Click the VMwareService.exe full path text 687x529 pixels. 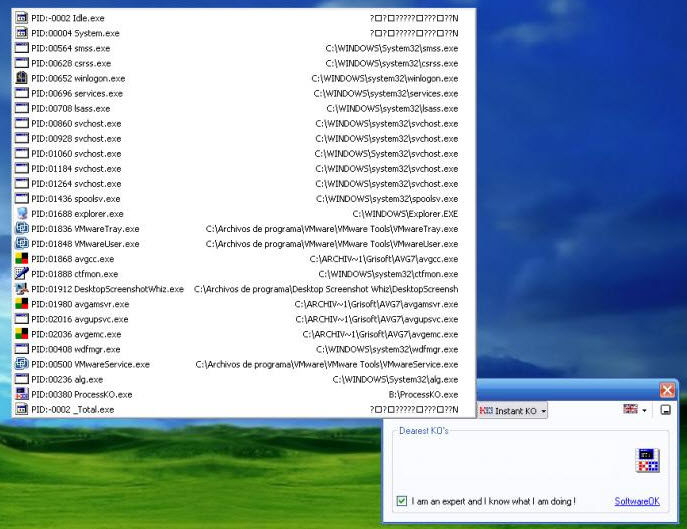[x=327, y=364]
